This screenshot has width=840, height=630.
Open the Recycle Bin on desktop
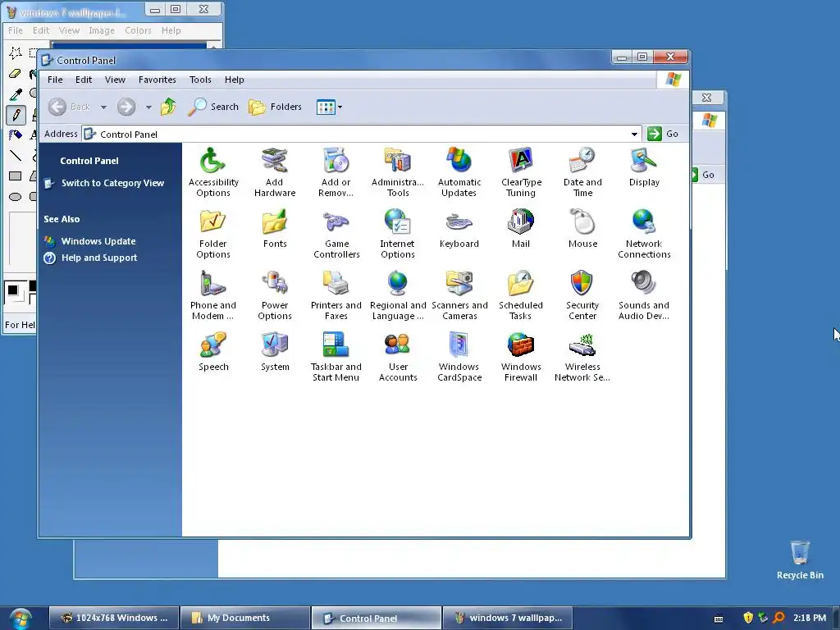point(800,559)
